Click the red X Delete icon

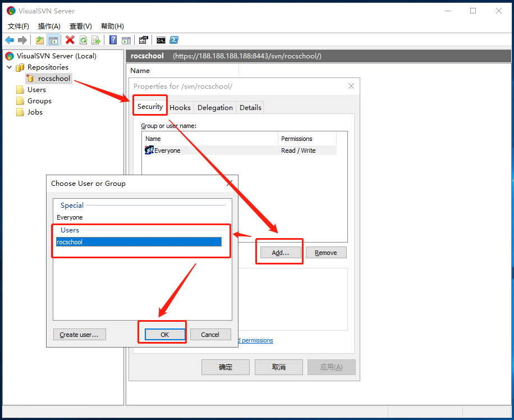[x=70, y=40]
